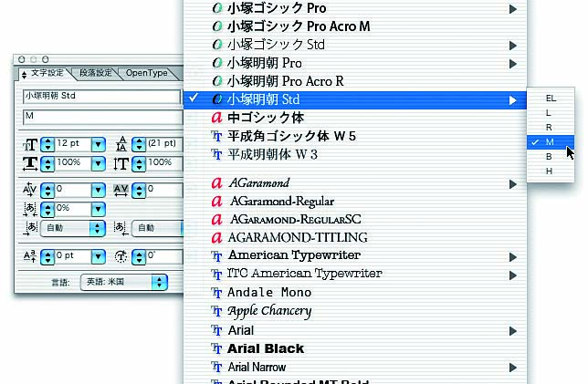This screenshot has width=588, height=384.
Task: Switch to the 段落設定 tab
Action: pos(96,73)
